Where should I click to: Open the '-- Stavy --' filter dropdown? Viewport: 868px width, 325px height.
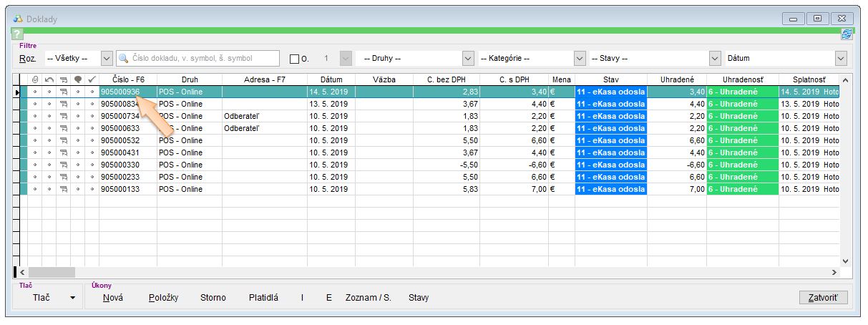coord(714,59)
